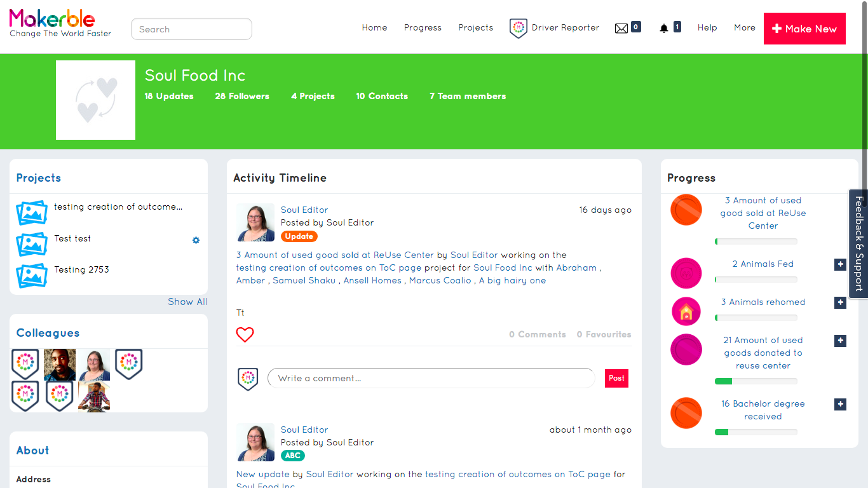
Task: Open the first colleague shield avatar
Action: pyautogui.click(x=25, y=364)
